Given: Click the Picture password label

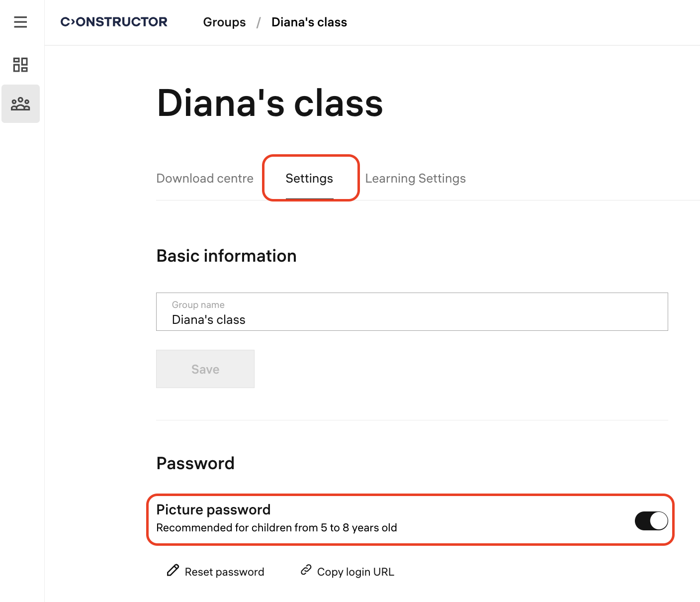Looking at the screenshot, I should pos(213,509).
